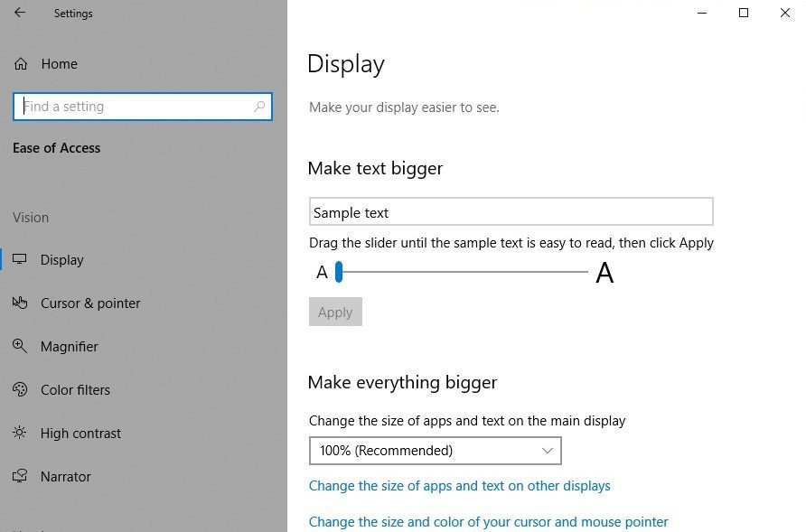Click the Magnifier zoom icon
The width and height of the screenshot is (806, 532).
(x=20, y=346)
